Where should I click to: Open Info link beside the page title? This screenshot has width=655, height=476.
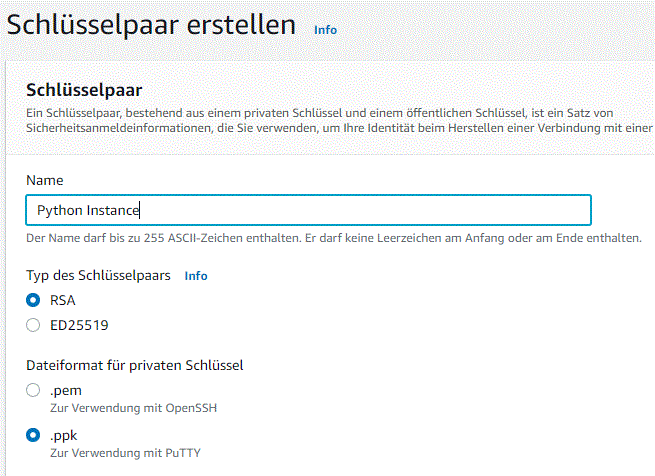click(x=325, y=30)
